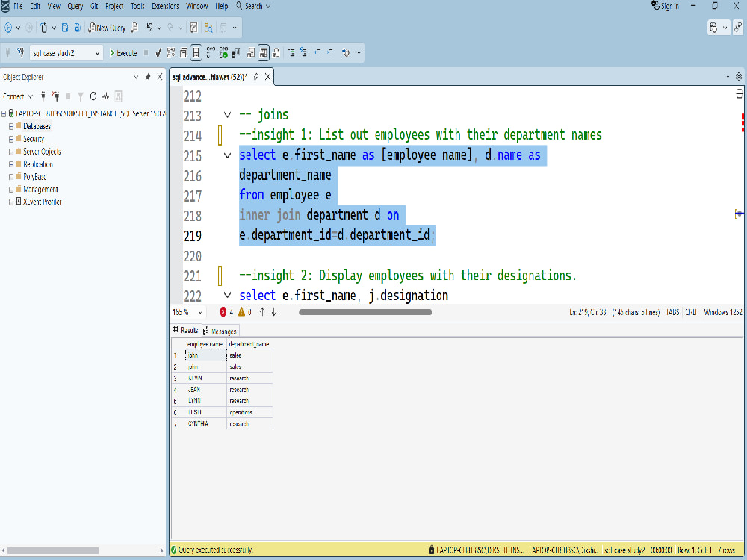Click the Object Explorer refresh icon

(93, 96)
